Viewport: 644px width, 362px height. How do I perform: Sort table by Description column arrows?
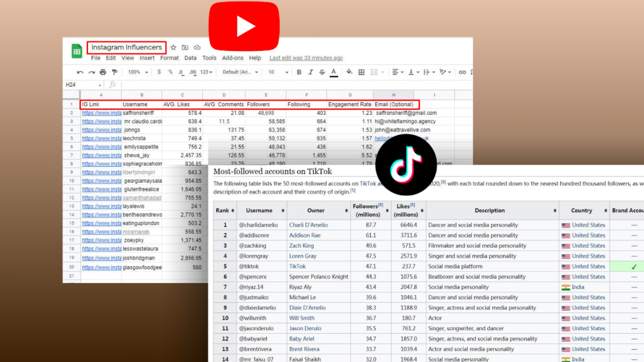tap(555, 210)
